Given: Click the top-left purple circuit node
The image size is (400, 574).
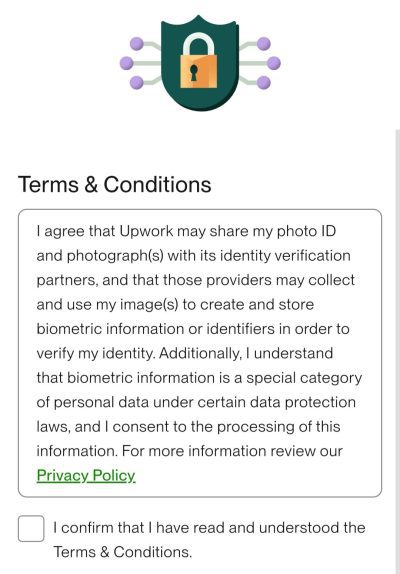Looking at the screenshot, I should point(137,44).
